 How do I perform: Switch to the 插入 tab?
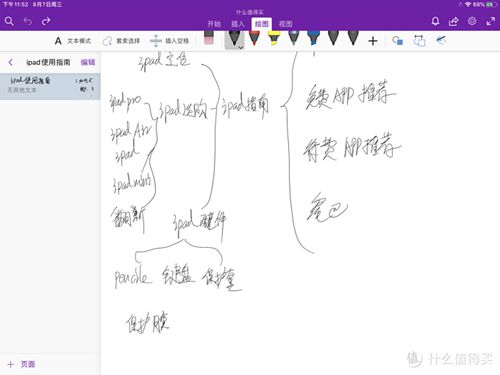tap(238, 24)
